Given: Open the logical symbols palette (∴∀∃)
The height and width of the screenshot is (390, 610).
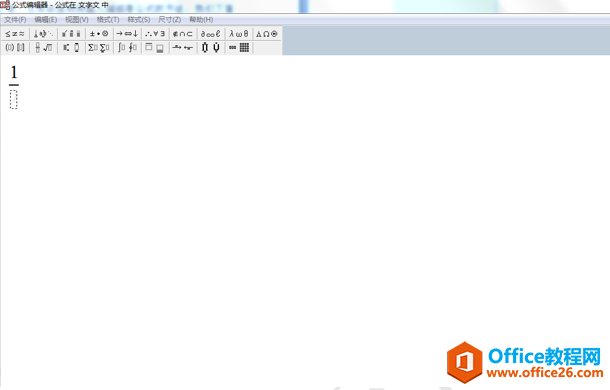Looking at the screenshot, I should (x=155, y=34).
